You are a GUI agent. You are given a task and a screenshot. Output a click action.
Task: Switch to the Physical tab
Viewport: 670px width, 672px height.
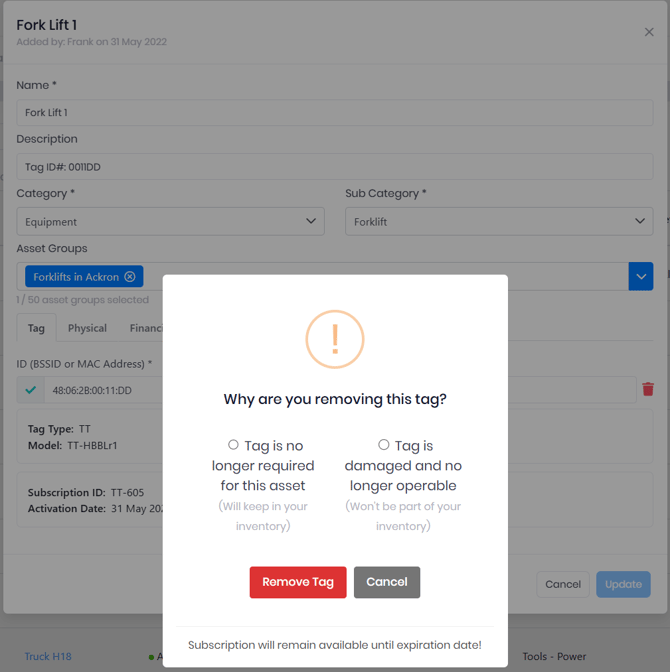pyautogui.click(x=87, y=328)
